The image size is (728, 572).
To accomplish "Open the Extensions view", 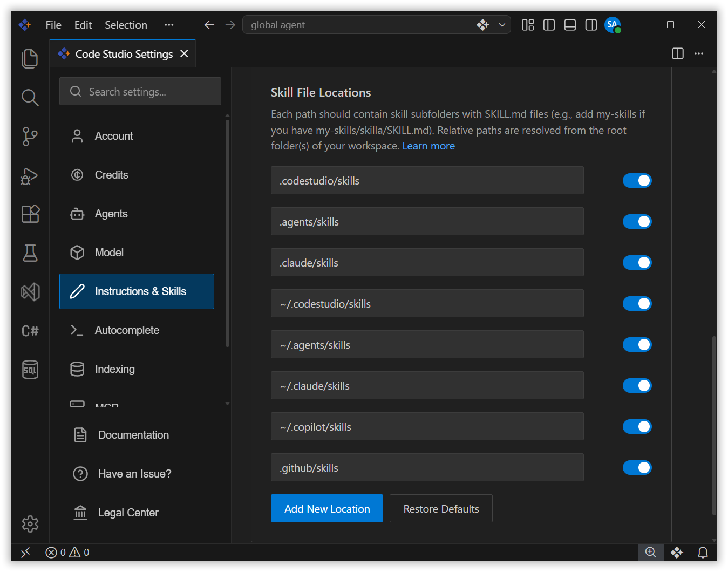I will pos(30,214).
